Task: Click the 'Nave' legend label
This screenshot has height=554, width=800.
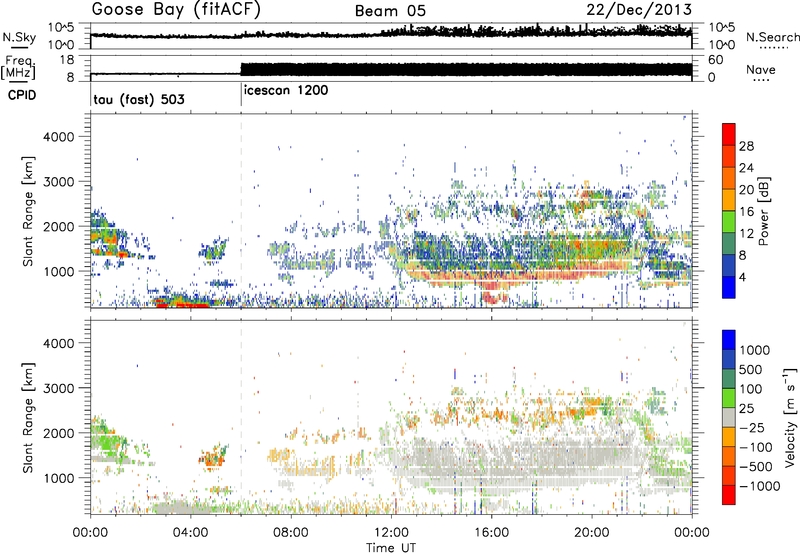Action: coord(760,70)
